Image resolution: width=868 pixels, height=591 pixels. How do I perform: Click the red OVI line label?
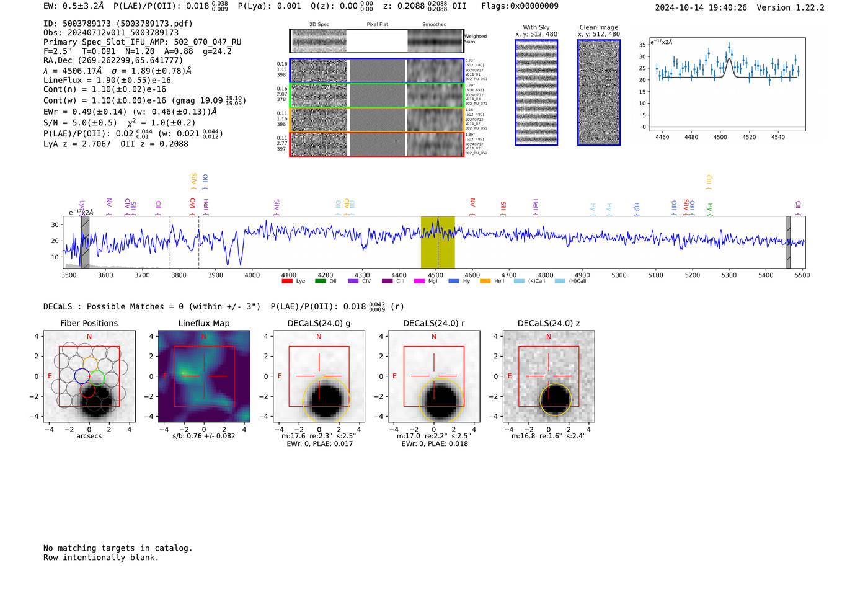[x=192, y=205]
